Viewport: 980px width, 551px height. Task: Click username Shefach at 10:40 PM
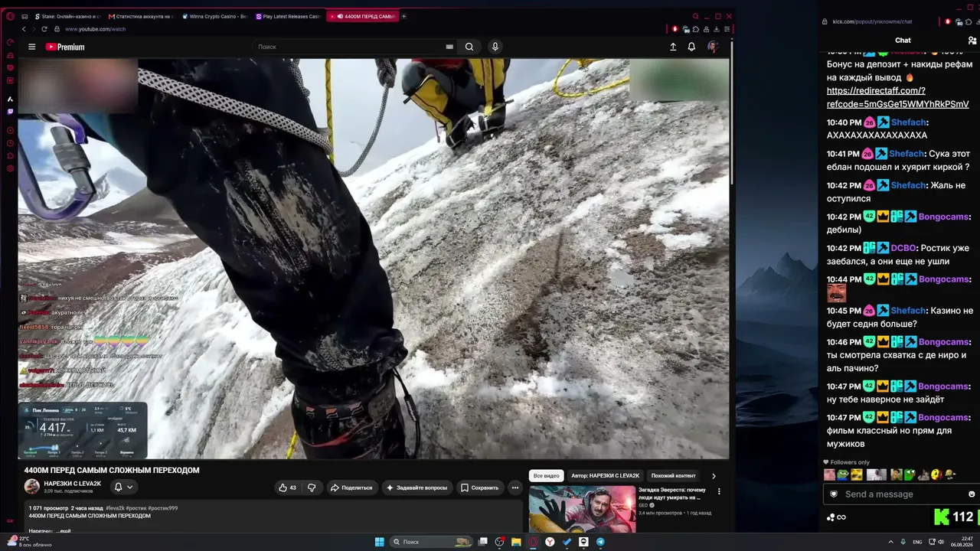pyautogui.click(x=909, y=122)
